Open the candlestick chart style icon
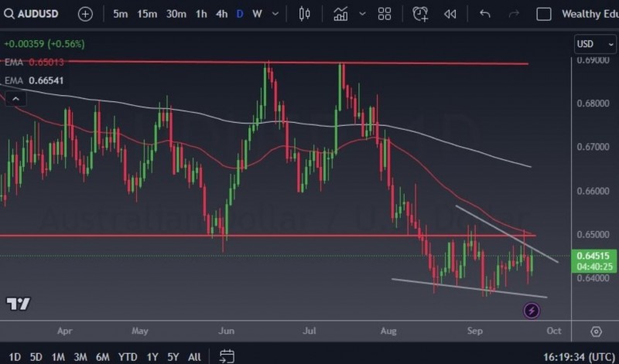This screenshot has width=619, height=364. coord(304,14)
